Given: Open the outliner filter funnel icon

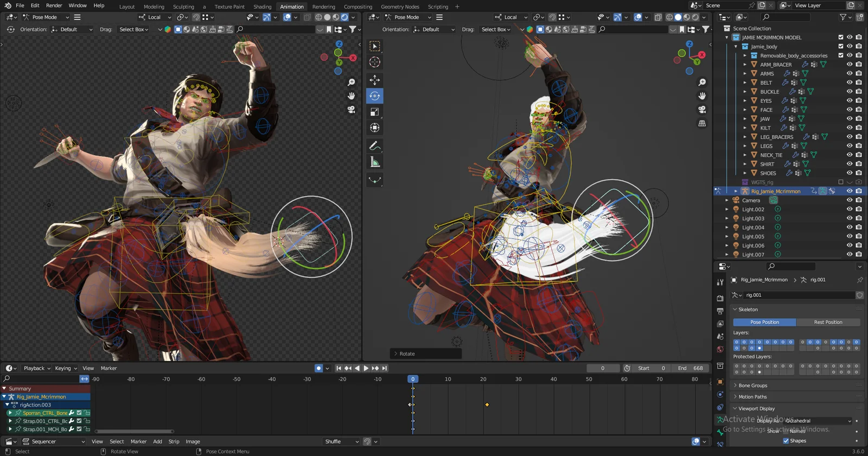Looking at the screenshot, I should (843, 17).
